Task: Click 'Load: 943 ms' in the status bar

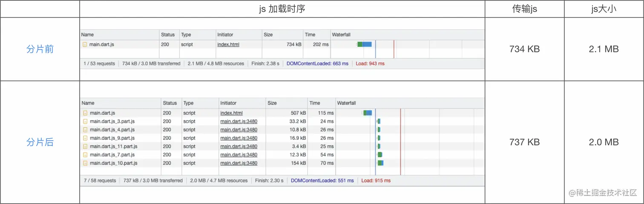Action: pos(370,64)
